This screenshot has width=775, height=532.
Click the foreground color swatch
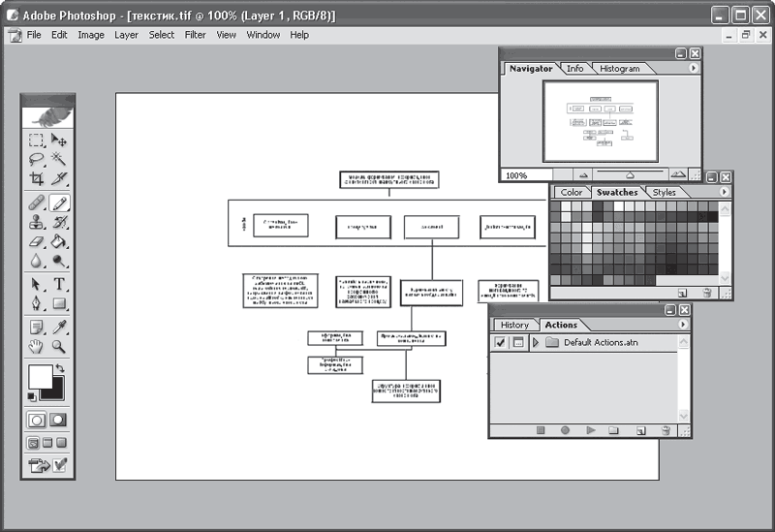(x=40, y=376)
